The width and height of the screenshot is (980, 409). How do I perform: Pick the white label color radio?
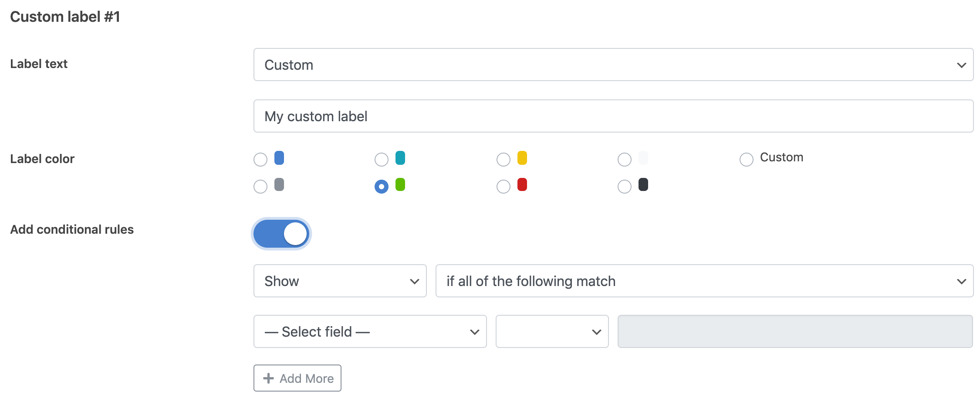(625, 160)
